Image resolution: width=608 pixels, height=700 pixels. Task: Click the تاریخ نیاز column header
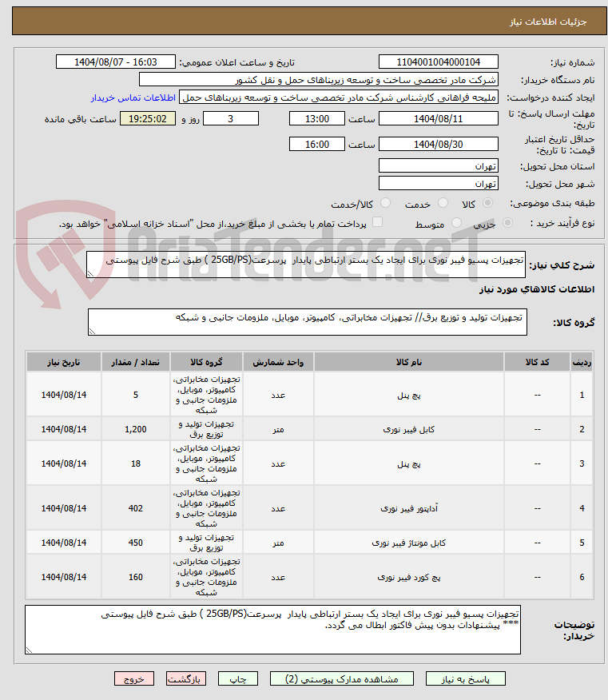pos(64,362)
